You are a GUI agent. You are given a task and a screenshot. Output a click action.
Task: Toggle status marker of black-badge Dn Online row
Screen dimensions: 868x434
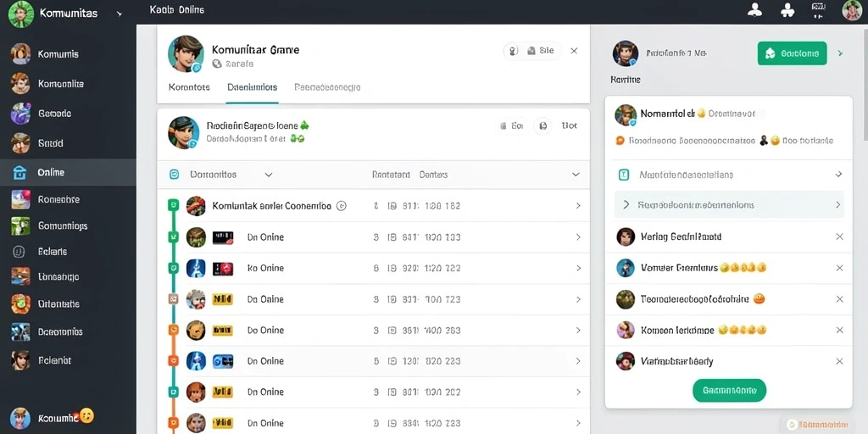pos(173,237)
